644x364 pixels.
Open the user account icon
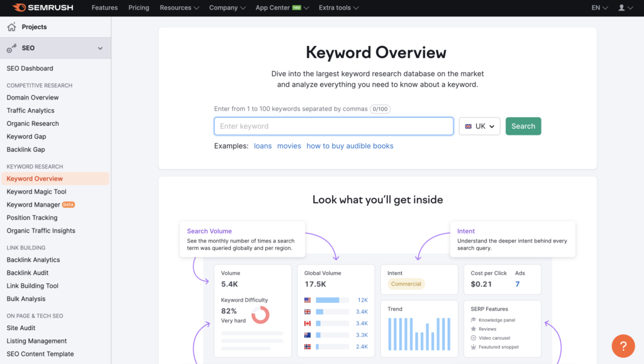[622, 8]
